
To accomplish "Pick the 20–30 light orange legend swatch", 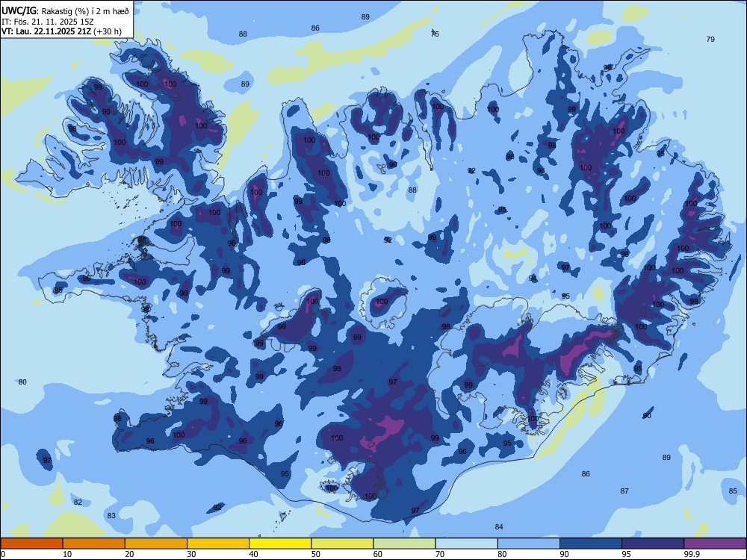I will point(156,544).
